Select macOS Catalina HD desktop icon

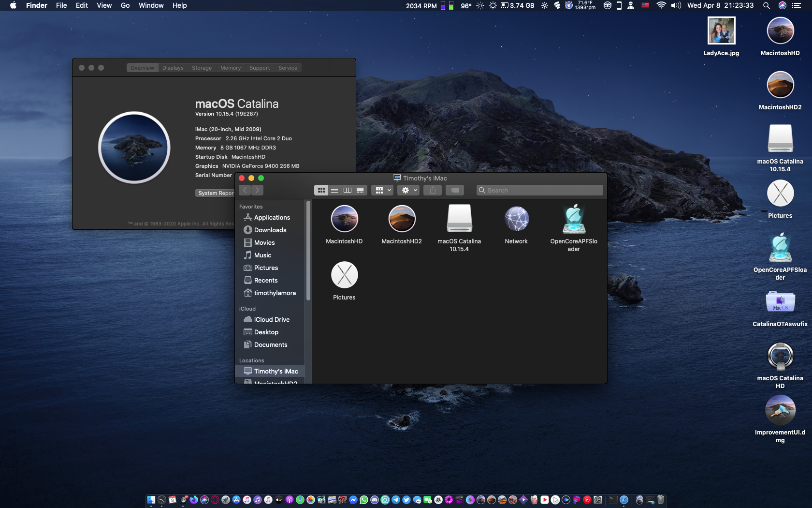[780, 356]
